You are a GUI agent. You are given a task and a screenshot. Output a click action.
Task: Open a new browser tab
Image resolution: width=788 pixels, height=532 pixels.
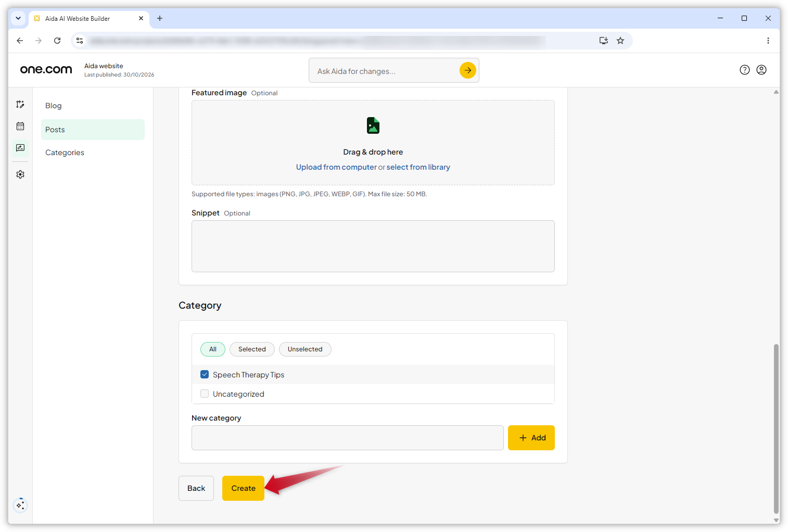pyautogui.click(x=160, y=18)
